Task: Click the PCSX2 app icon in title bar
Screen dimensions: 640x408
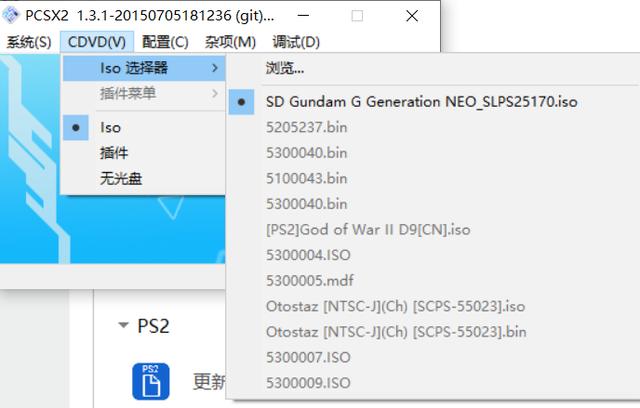Action: 13,15
